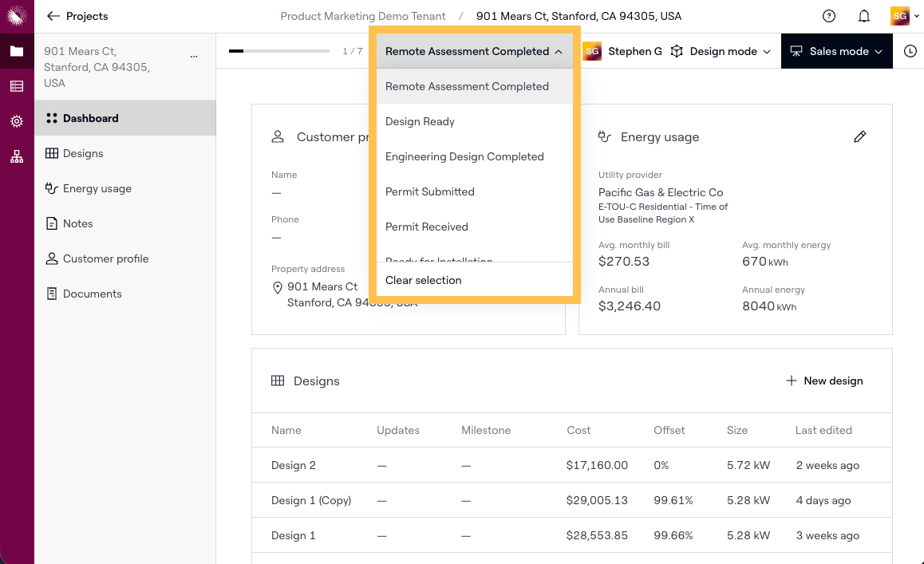This screenshot has height=564, width=924.
Task: Open the settings gear icon in left rail
Action: pyautogui.click(x=17, y=121)
